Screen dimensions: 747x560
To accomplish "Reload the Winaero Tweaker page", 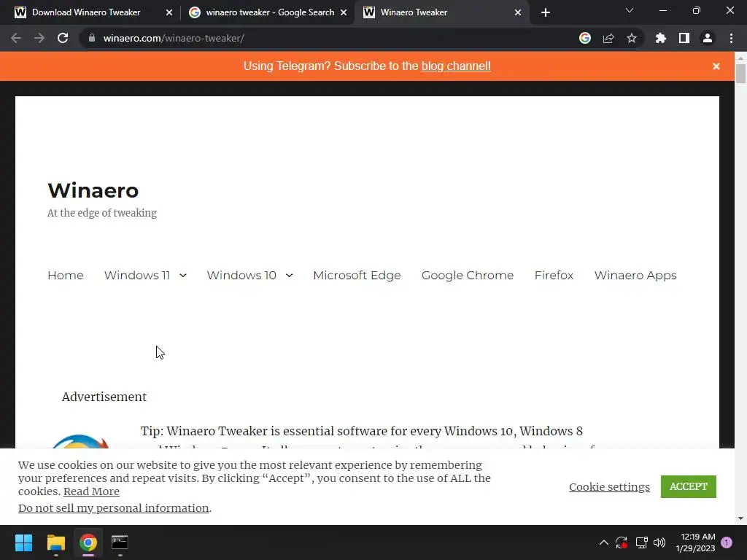I will click(63, 38).
